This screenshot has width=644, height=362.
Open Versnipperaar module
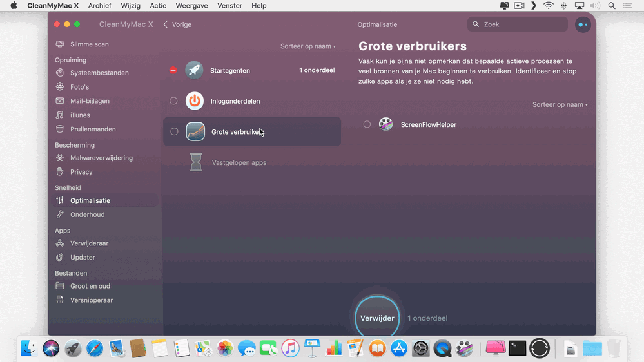(x=91, y=300)
